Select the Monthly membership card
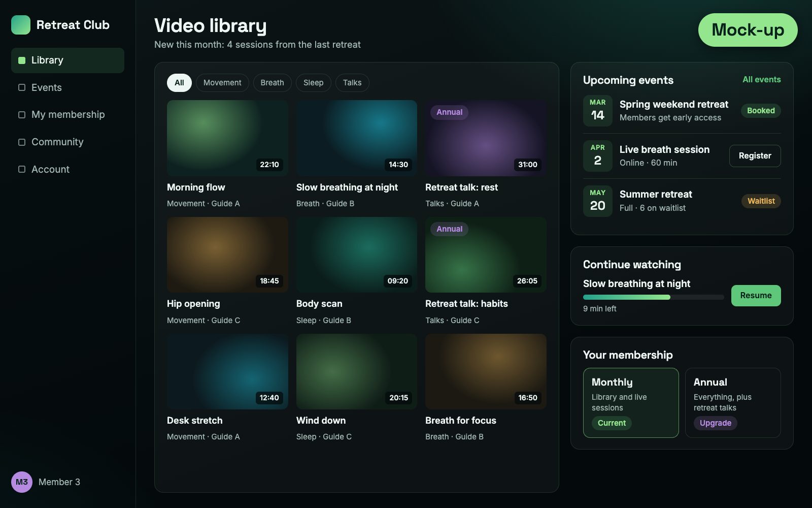 [x=631, y=403]
